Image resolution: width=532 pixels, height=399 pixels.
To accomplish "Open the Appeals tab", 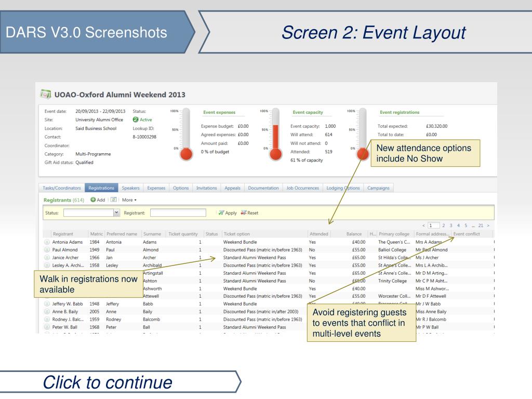I will click(x=232, y=188).
